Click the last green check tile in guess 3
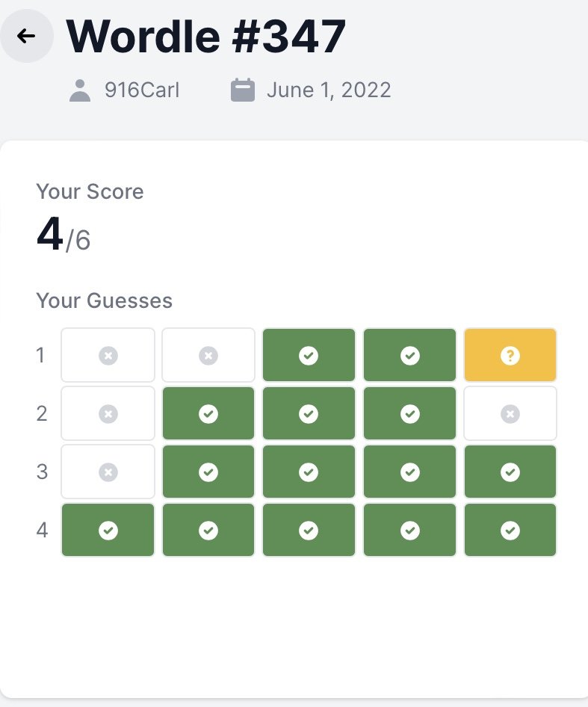588x707 pixels. [510, 472]
